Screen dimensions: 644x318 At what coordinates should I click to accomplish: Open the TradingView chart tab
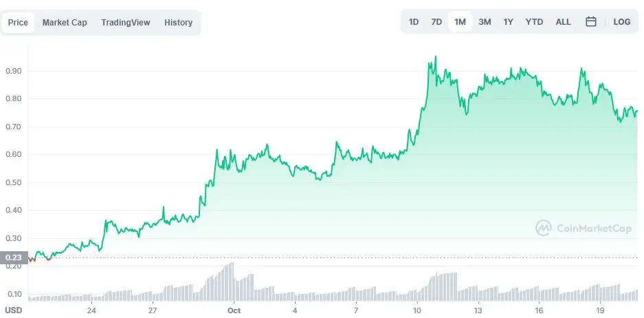tap(126, 22)
